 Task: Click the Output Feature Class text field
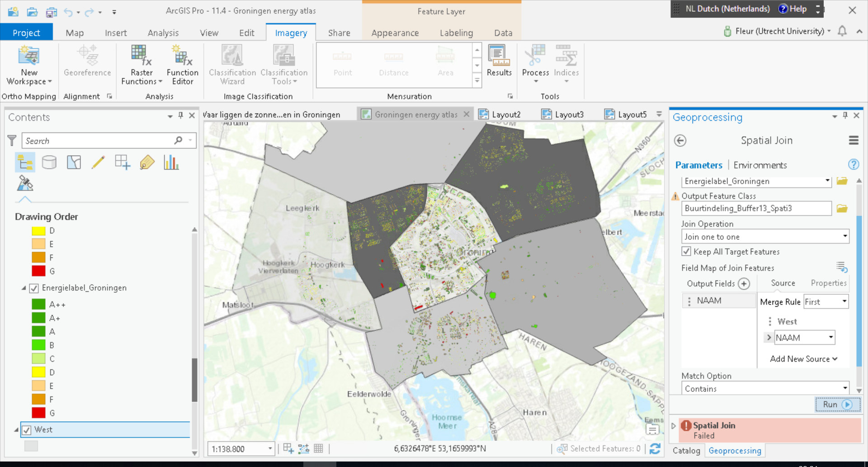[756, 208]
